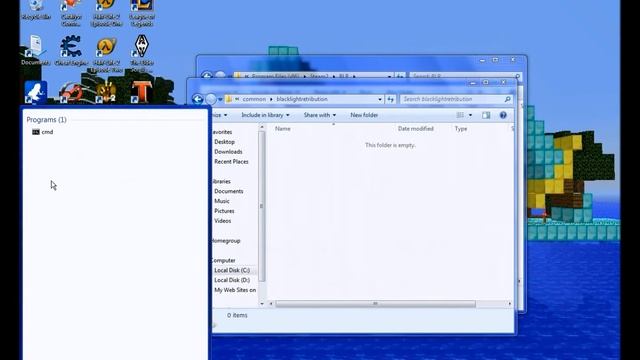This screenshot has height=360, width=640.
Task: Click the Back arrow in the rear window
Action: point(207,76)
